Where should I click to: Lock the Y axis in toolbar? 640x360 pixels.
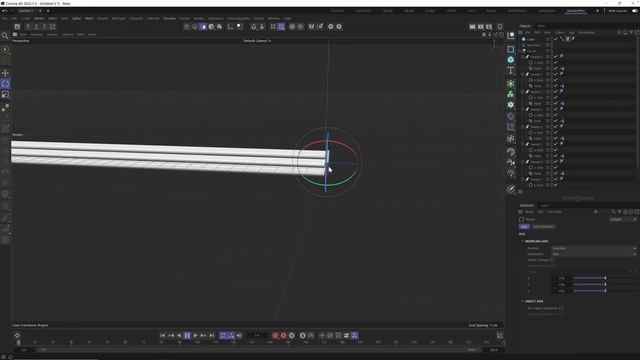pyautogui.click(x=36, y=27)
